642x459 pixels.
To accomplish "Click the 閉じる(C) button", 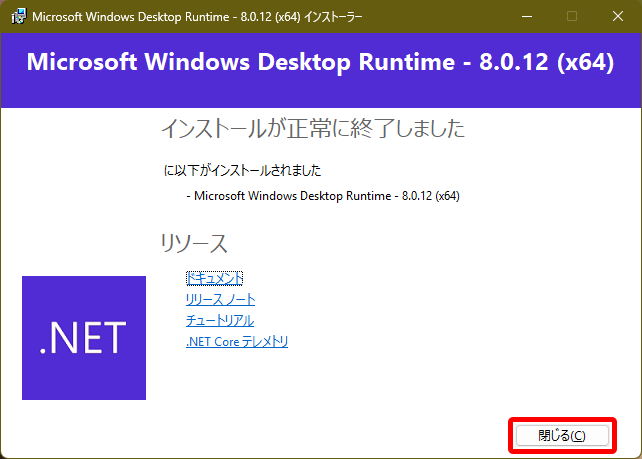I will click(562, 436).
